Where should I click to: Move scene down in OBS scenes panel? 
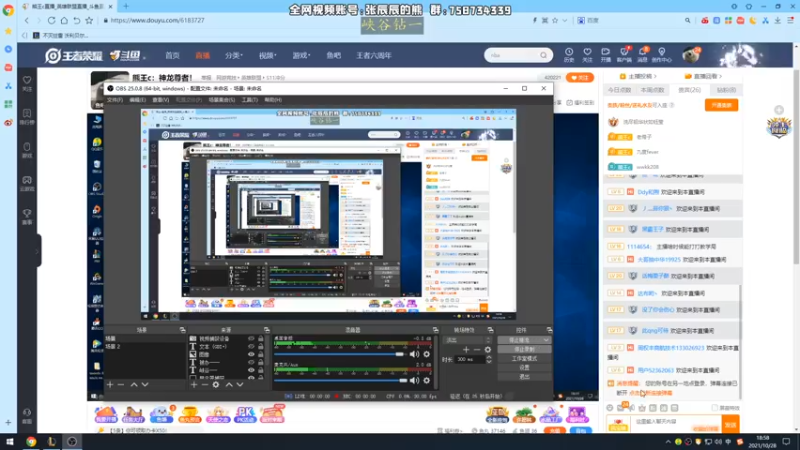145,384
